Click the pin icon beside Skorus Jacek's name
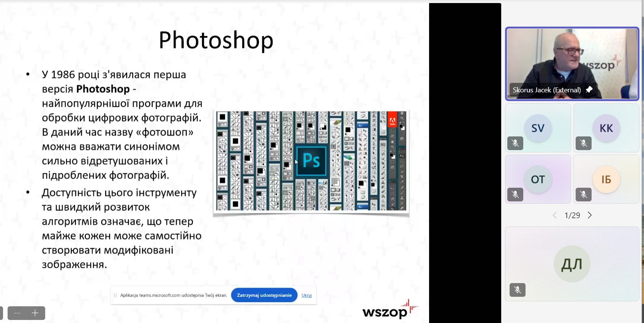644x323 pixels. tap(589, 90)
